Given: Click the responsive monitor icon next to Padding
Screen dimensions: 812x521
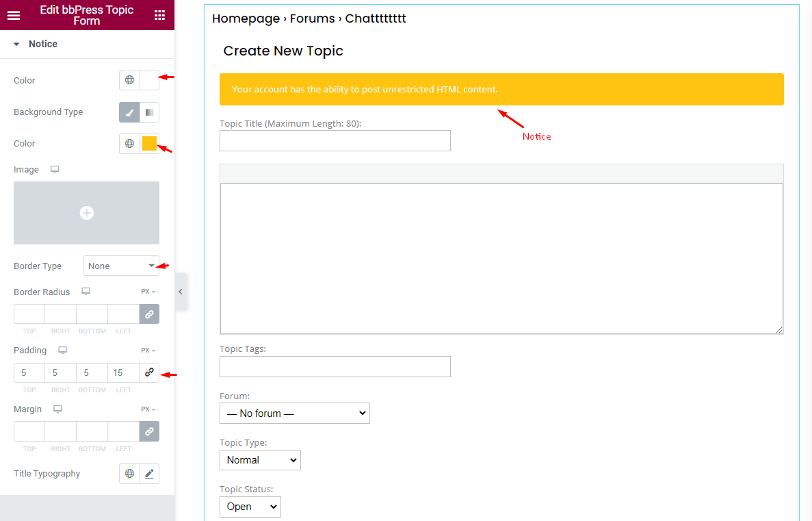Looking at the screenshot, I should click(x=62, y=350).
